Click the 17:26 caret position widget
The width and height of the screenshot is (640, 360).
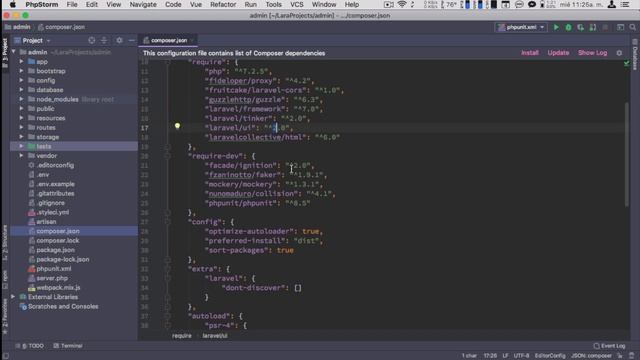pyautogui.click(x=490, y=356)
